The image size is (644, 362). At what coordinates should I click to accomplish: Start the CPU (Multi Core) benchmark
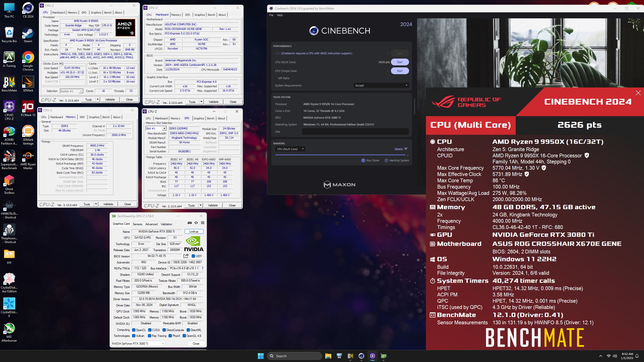(x=399, y=62)
